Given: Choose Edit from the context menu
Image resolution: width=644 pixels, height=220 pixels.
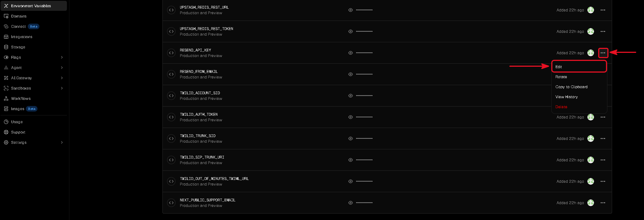Looking at the screenshot, I should point(579,67).
